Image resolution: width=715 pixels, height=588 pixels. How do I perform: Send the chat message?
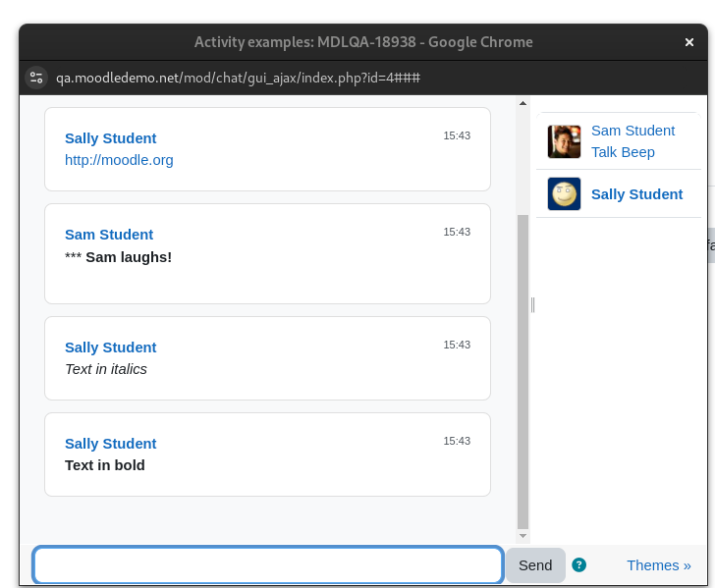[x=535, y=565]
